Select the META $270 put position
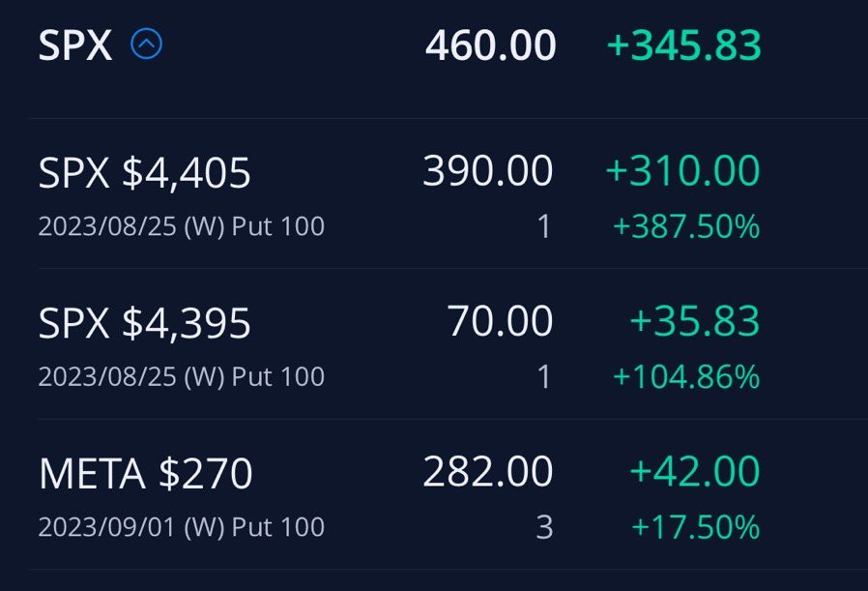 [x=146, y=473]
